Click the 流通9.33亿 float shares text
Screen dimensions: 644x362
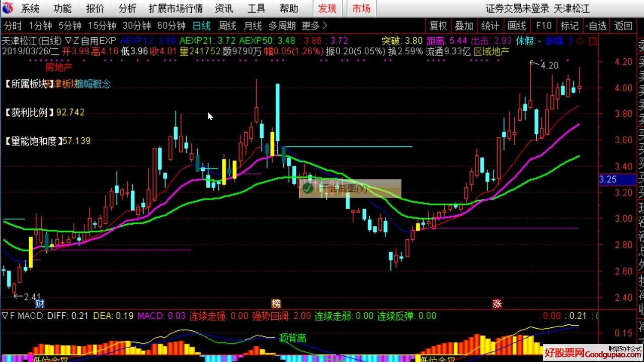[x=448, y=51]
